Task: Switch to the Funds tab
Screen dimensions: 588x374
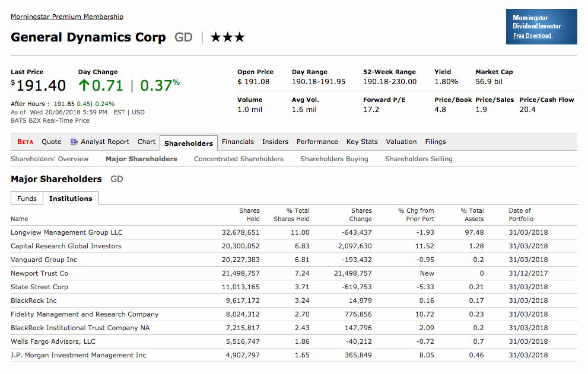Action: (x=27, y=198)
